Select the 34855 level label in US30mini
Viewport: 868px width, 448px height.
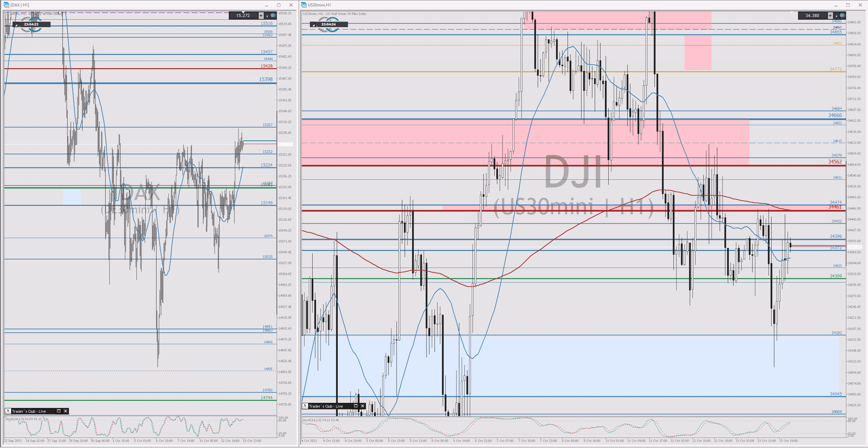point(836,32)
